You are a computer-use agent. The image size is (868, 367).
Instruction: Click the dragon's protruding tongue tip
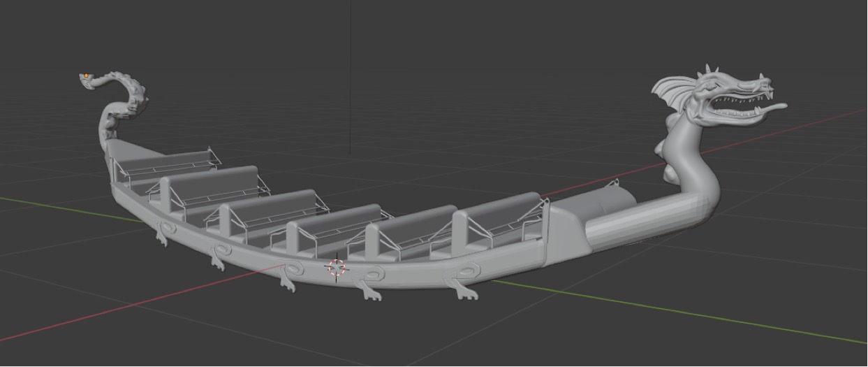pyautogui.click(x=780, y=107)
